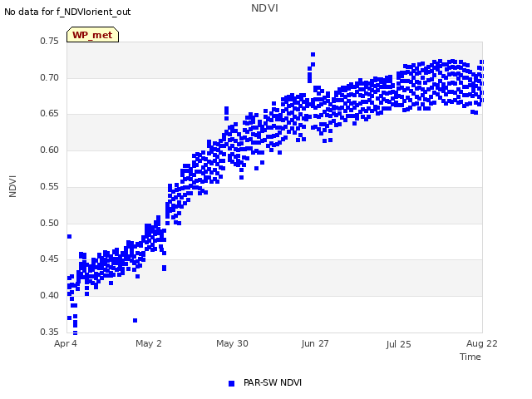Click the May 2 x-axis label
The height and width of the screenshot is (399, 532).
tap(149, 343)
